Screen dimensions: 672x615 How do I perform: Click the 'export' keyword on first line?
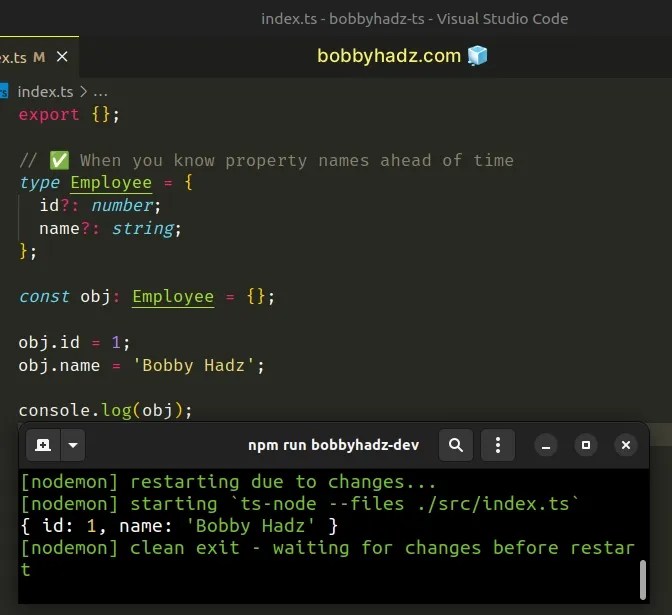49,114
